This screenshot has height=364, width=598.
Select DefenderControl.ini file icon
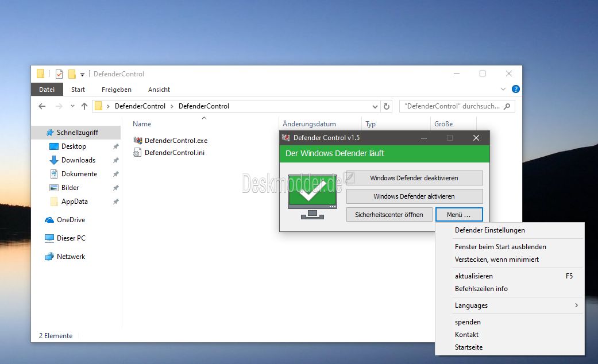[x=137, y=153]
